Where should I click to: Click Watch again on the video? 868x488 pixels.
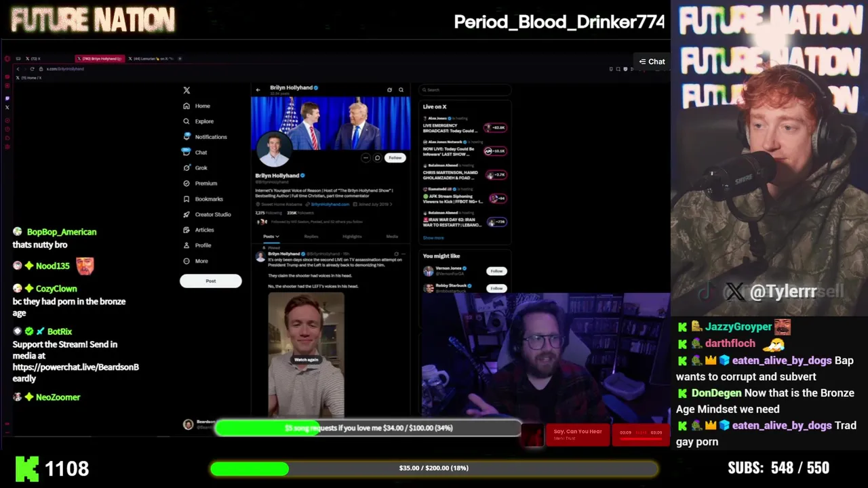306,360
